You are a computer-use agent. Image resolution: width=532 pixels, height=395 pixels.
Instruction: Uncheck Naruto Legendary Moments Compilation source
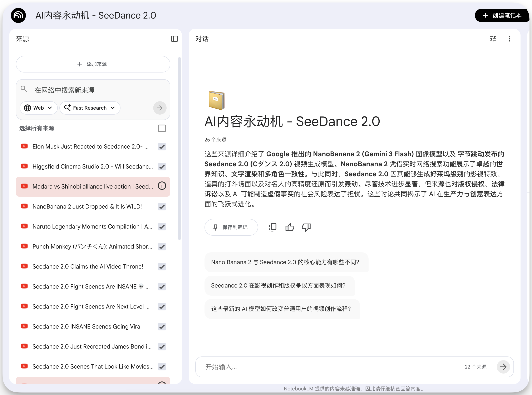[x=162, y=227]
